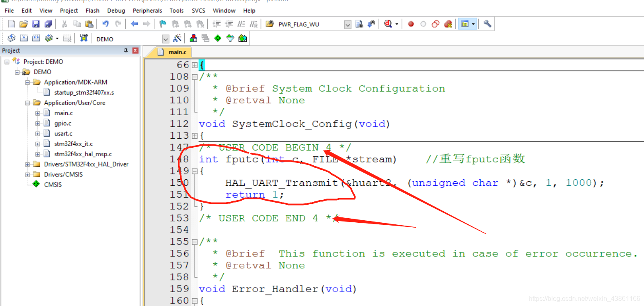Open the Pack Installer icon
Screen dimensions: 644x306
(x=243, y=38)
